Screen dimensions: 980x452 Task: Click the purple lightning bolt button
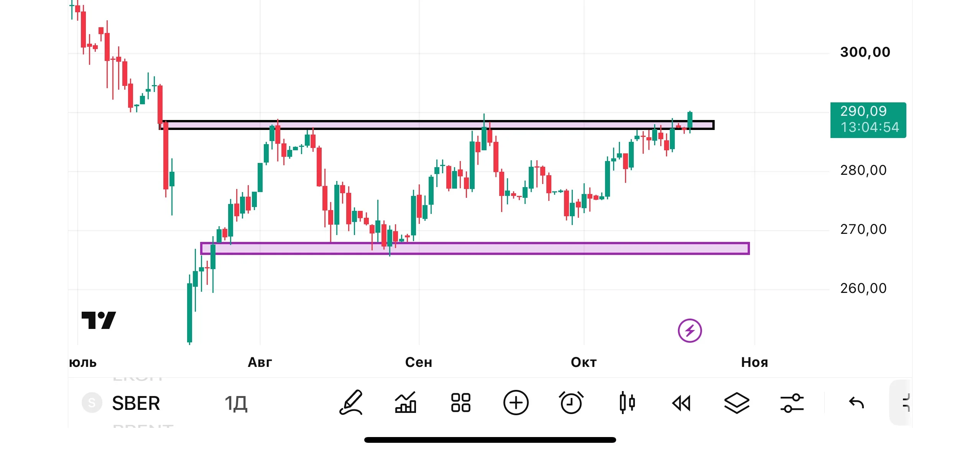pyautogui.click(x=689, y=330)
